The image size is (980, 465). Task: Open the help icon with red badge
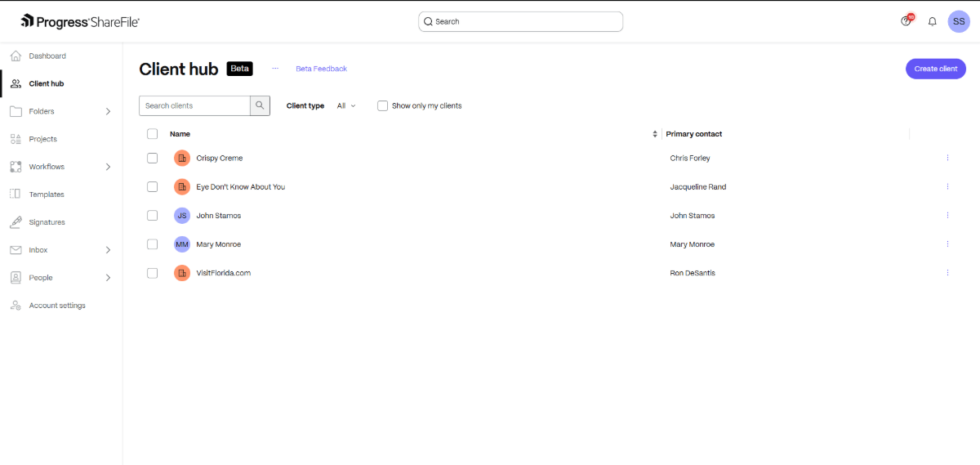[906, 20]
